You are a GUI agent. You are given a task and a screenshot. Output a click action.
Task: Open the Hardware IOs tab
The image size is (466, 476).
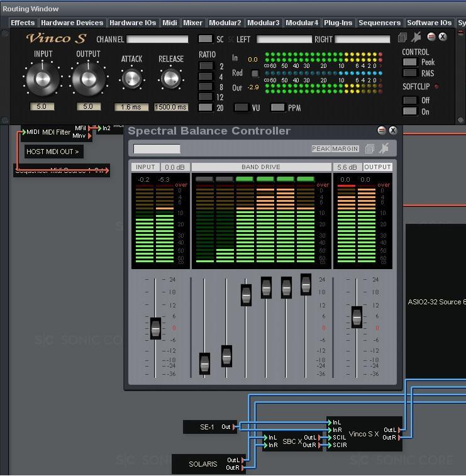[133, 23]
